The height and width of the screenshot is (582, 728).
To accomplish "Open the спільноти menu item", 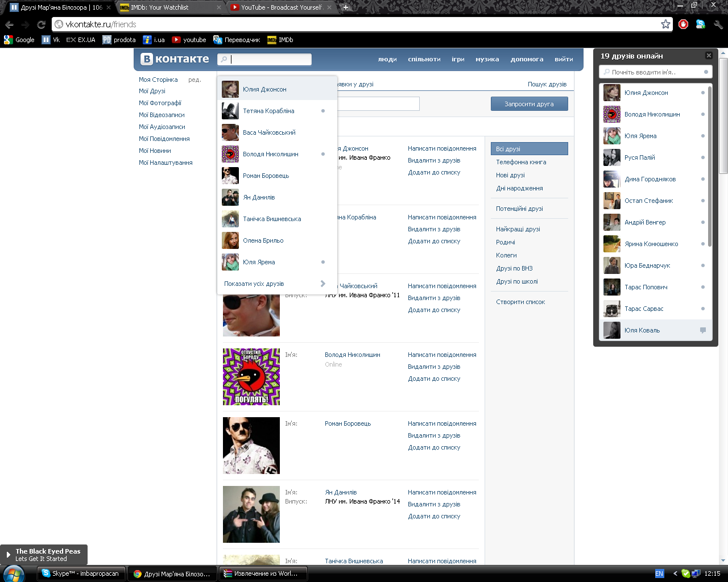I will (x=424, y=59).
